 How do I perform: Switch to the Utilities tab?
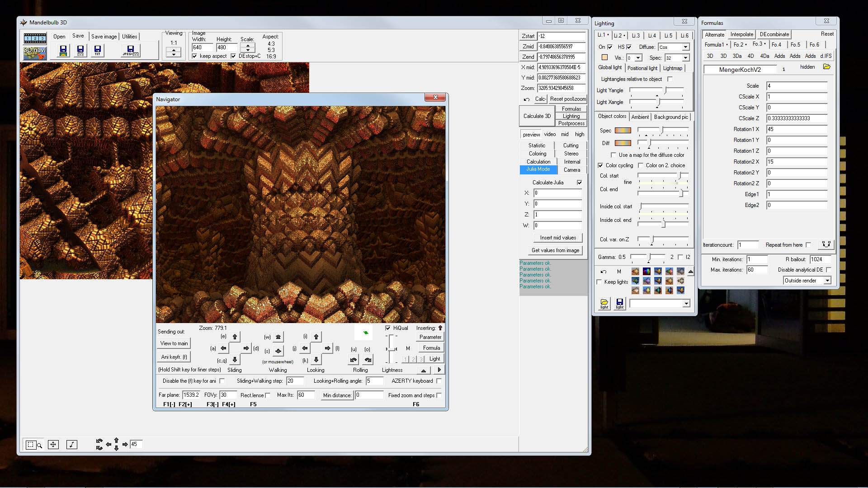coord(129,37)
